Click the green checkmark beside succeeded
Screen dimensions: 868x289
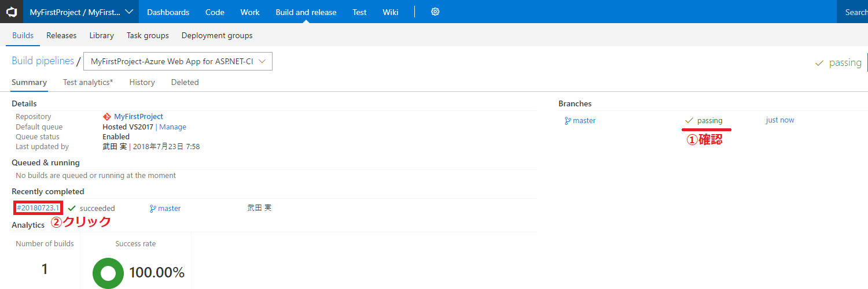point(72,208)
